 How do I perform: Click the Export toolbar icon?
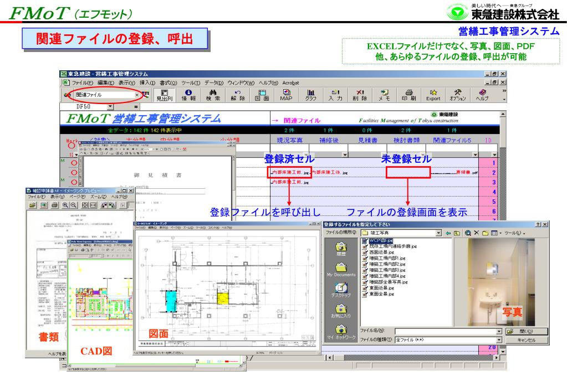pos(433,95)
